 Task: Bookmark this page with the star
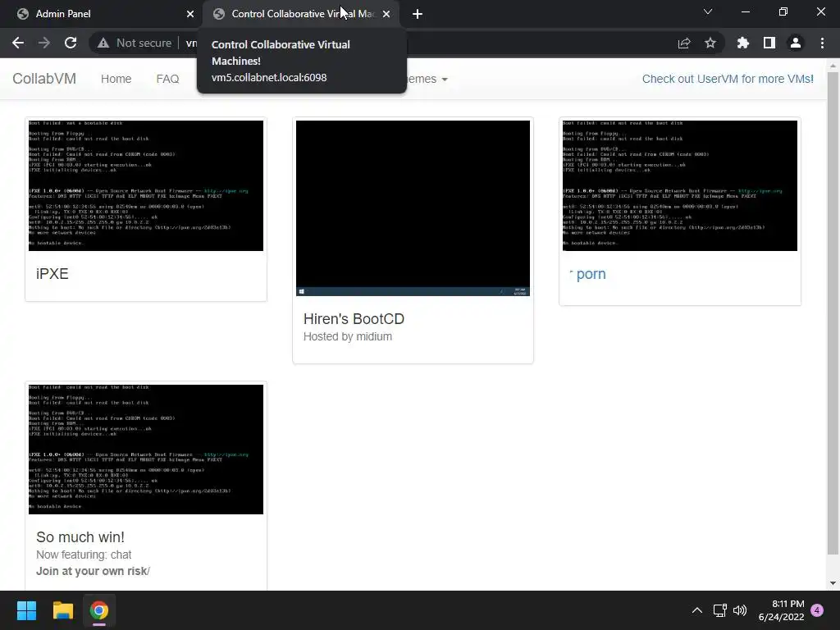pyautogui.click(x=710, y=43)
